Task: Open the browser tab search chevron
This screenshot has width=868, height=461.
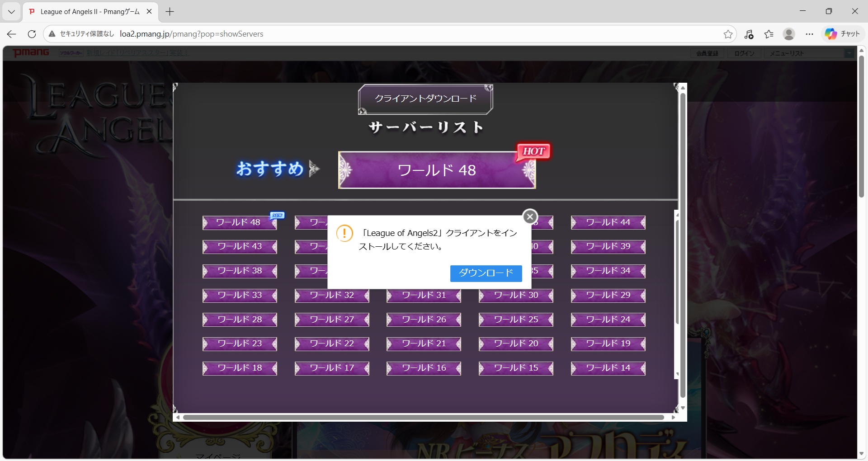Action: (x=11, y=11)
